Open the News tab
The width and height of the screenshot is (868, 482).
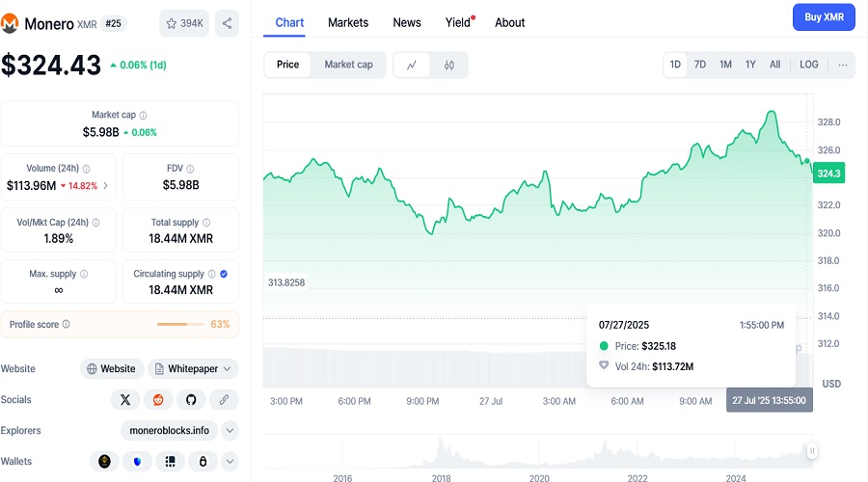point(407,23)
